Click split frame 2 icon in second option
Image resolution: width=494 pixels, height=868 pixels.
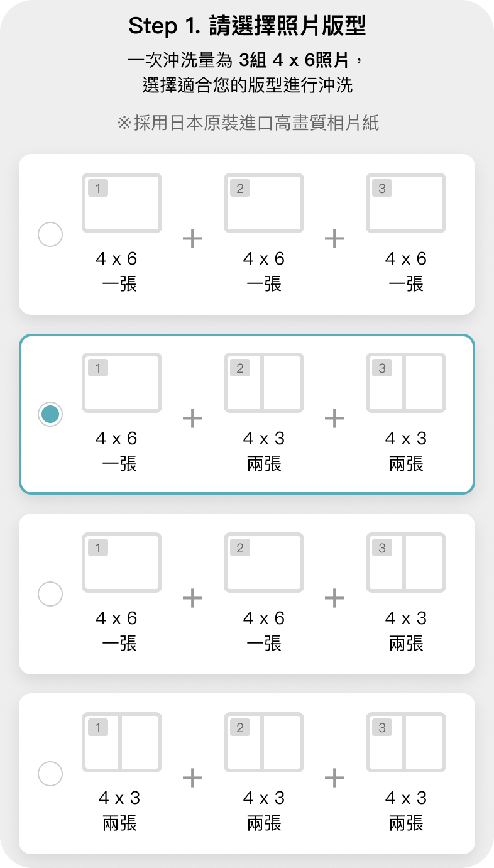point(264,383)
